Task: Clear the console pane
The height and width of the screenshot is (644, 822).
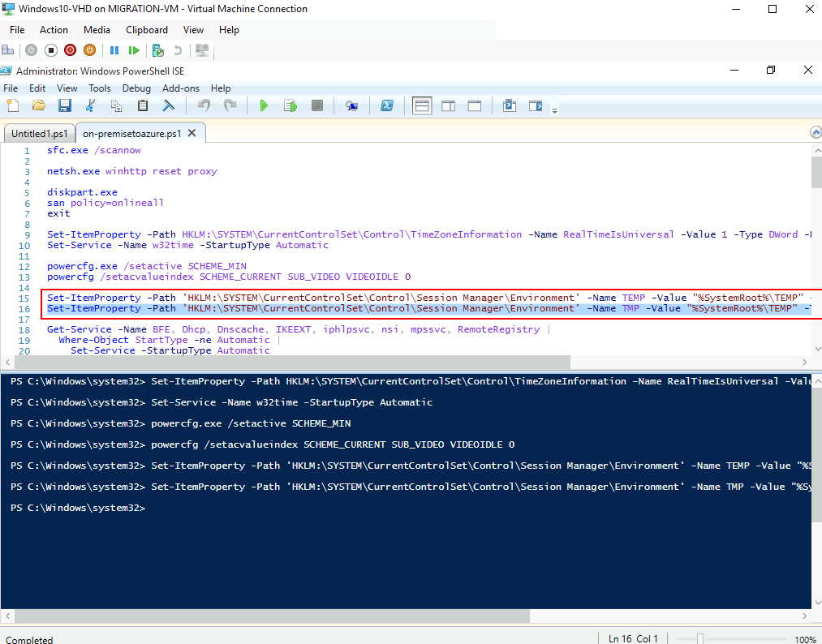Action: point(168,106)
